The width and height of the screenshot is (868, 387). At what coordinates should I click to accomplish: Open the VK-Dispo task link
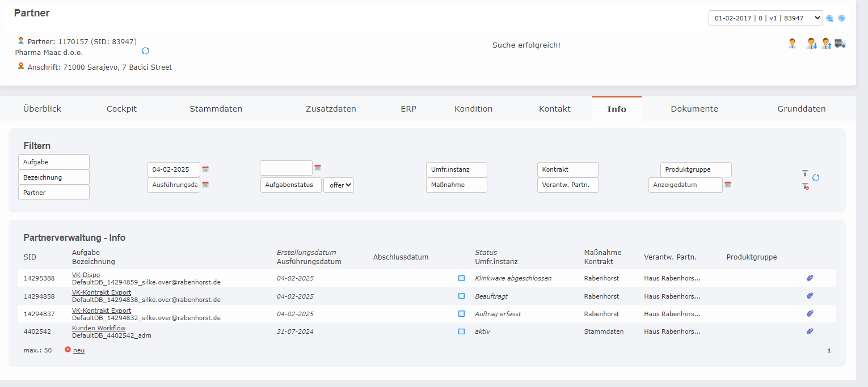click(86, 275)
